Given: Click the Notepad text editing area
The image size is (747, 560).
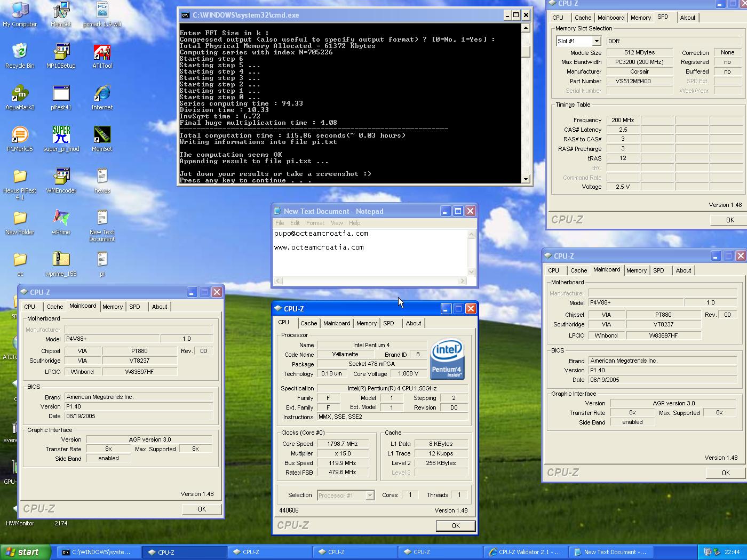Looking at the screenshot, I should point(370,253).
